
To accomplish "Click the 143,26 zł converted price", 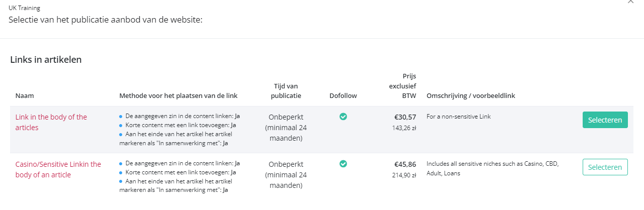I will 405,128.
